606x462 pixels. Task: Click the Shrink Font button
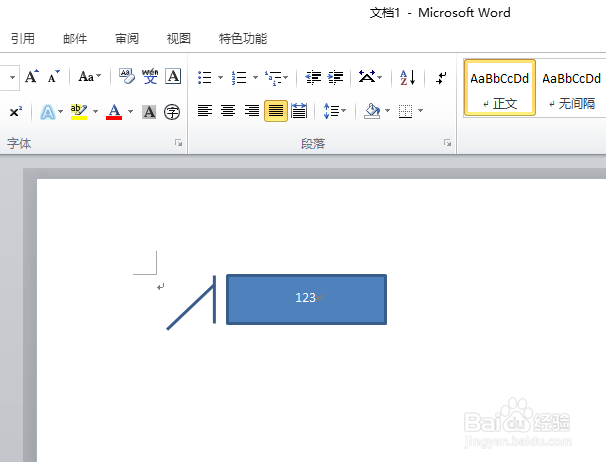(53, 77)
